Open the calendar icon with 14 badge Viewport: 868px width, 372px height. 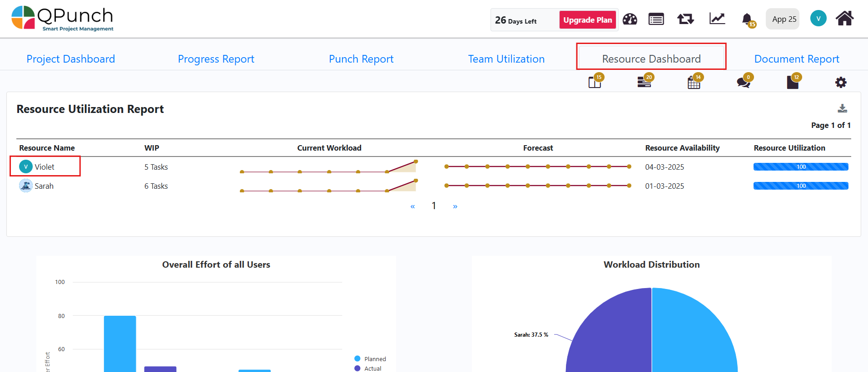(x=695, y=81)
